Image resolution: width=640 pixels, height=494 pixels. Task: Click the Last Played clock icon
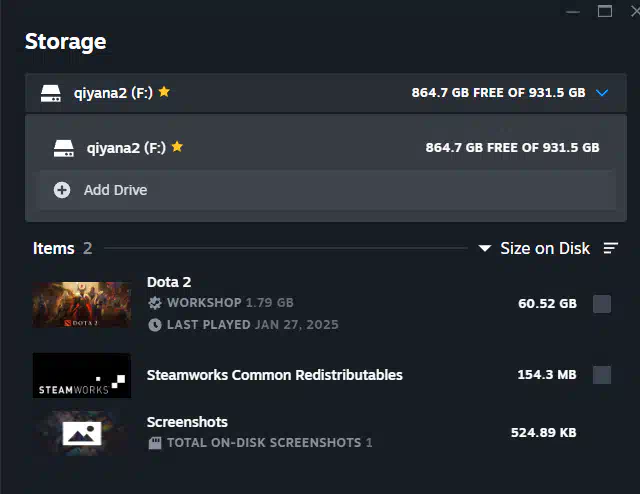[155, 325]
